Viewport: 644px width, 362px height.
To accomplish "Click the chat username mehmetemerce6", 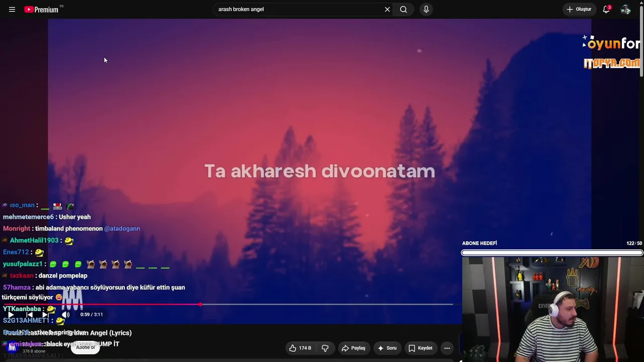I will pyautogui.click(x=28, y=217).
